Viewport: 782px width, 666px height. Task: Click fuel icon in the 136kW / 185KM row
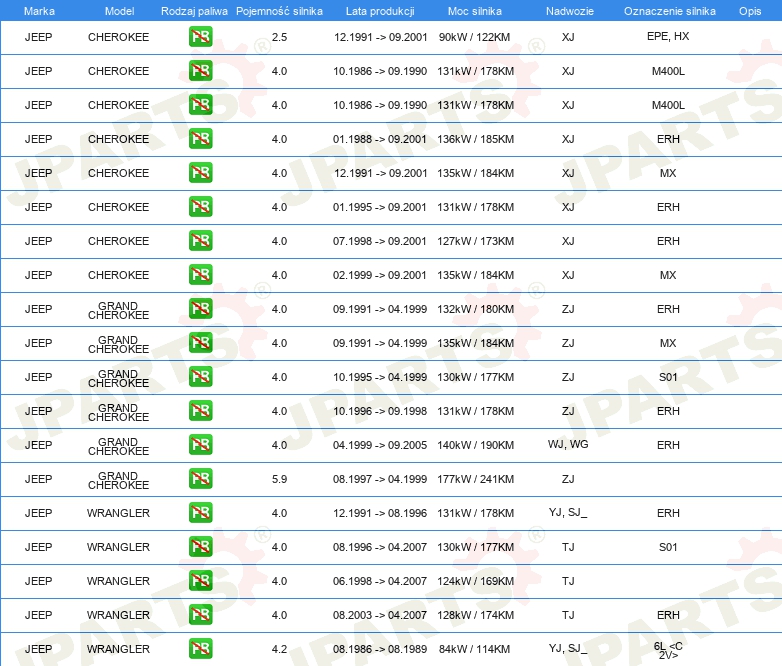pyautogui.click(x=200, y=139)
